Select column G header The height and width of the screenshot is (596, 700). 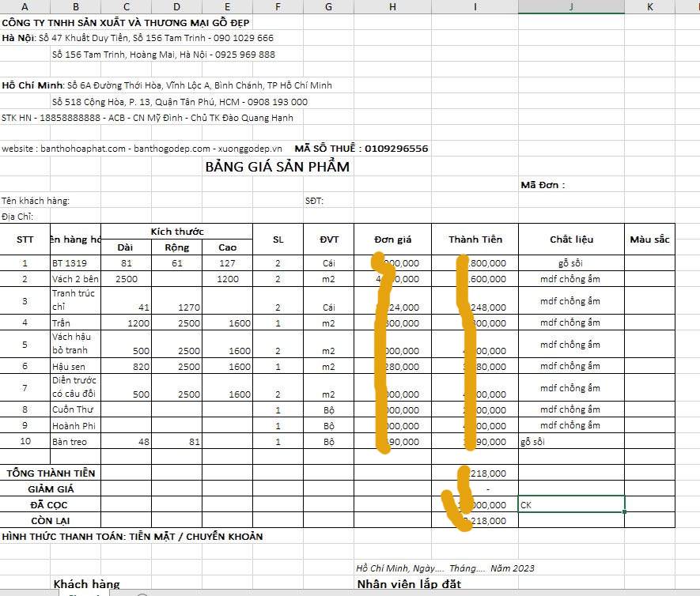point(328,6)
